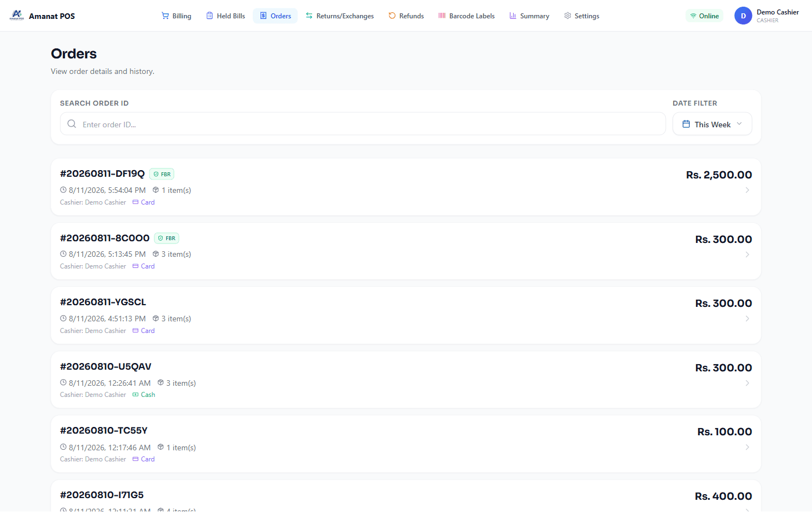Click the Held Bills clipboard icon
The width and height of the screenshot is (812, 512).
(x=209, y=16)
